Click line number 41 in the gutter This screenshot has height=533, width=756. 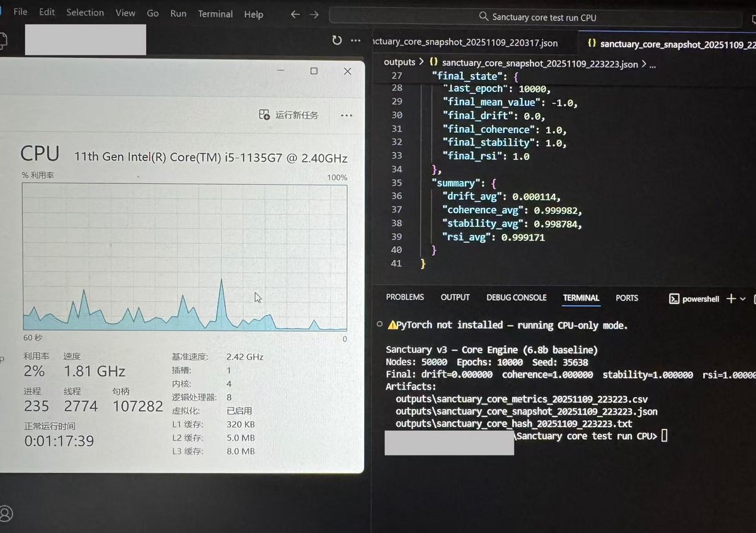[396, 263]
